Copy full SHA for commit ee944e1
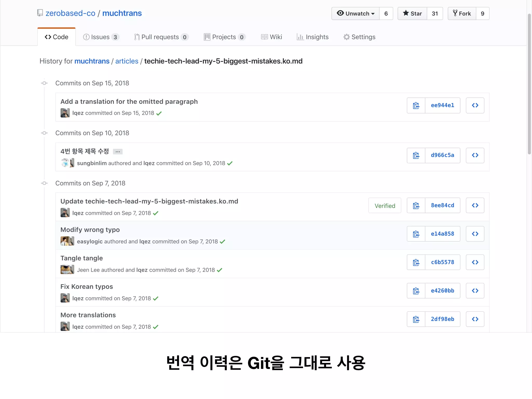The width and height of the screenshot is (532, 399). click(416, 105)
